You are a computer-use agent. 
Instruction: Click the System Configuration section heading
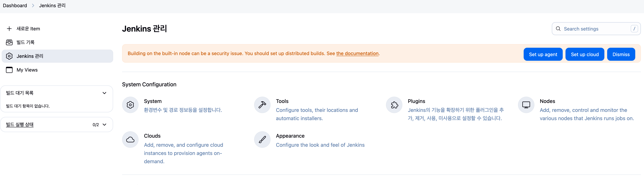pos(149,85)
